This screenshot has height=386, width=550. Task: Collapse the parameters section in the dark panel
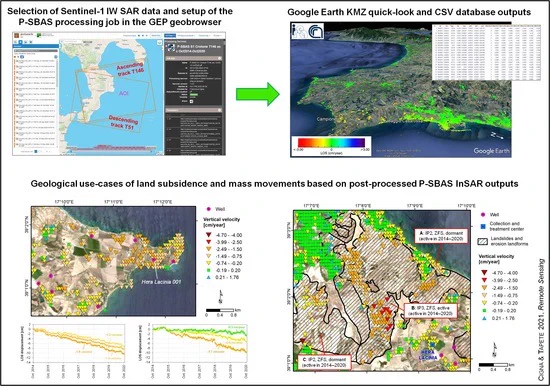click(x=220, y=110)
